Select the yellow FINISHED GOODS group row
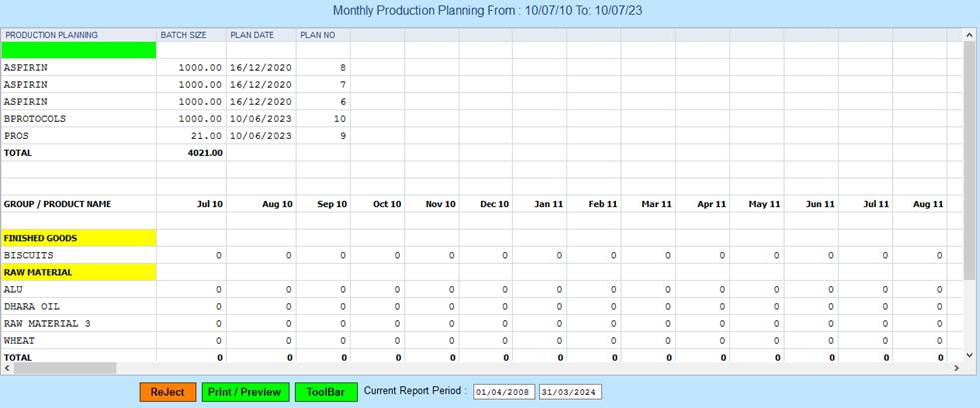This screenshot has width=980, height=408. tap(79, 238)
